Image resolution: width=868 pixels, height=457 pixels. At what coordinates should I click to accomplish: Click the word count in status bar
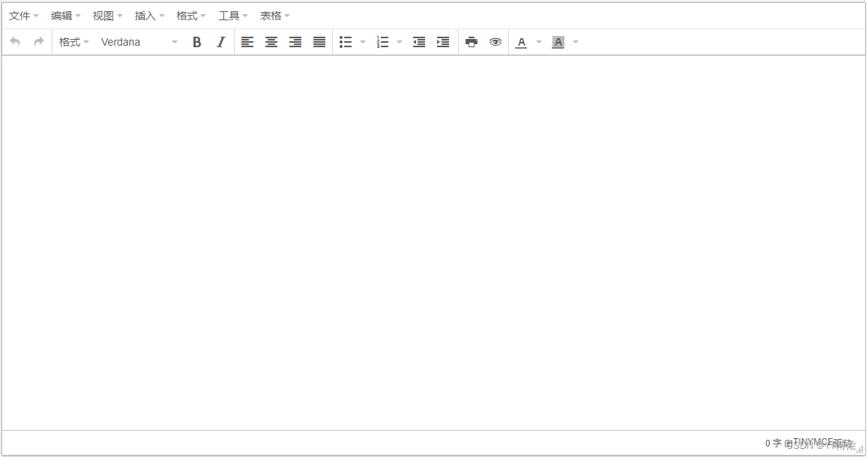coord(774,444)
